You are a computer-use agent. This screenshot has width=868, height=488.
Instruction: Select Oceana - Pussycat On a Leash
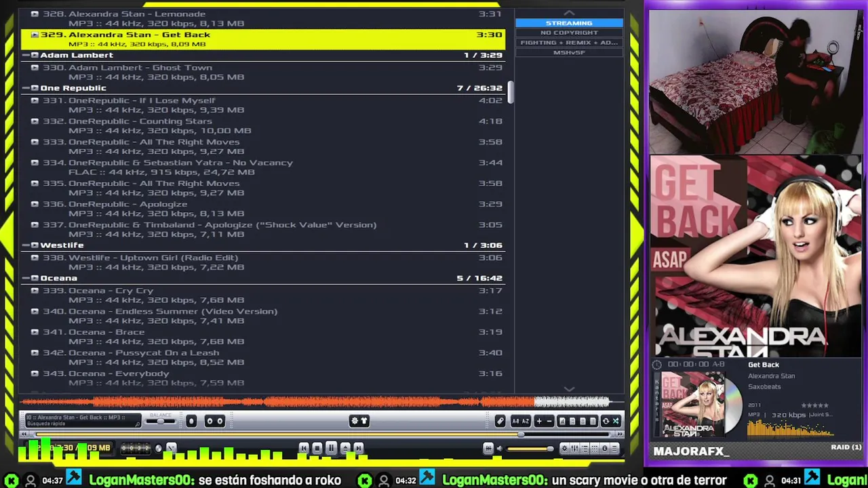[x=264, y=357]
